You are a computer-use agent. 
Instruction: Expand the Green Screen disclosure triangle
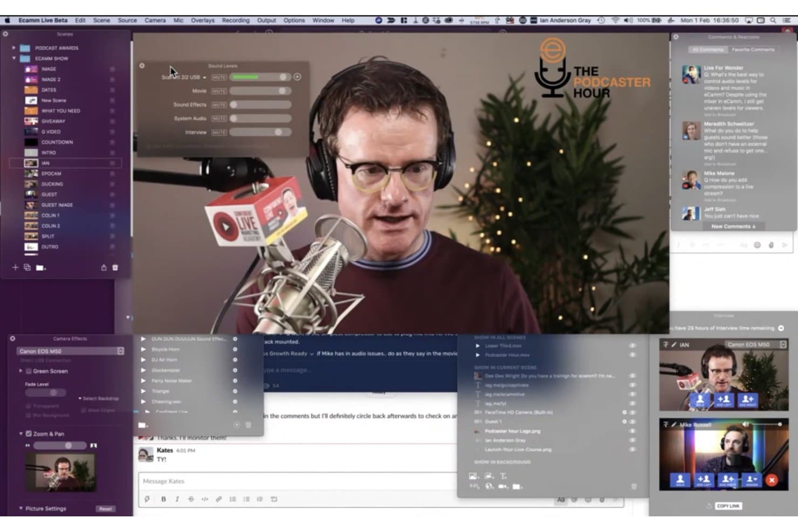coord(21,371)
